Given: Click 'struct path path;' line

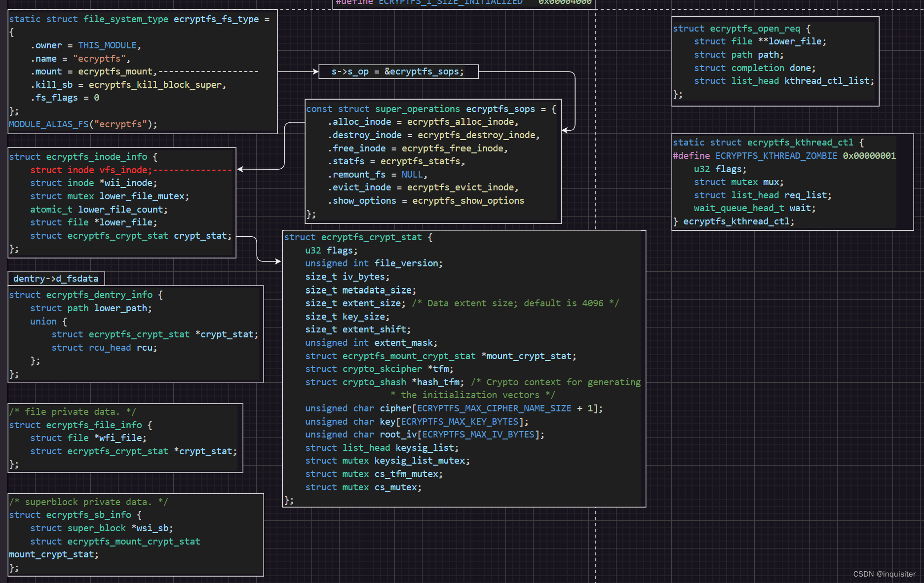Looking at the screenshot, I should point(739,55).
